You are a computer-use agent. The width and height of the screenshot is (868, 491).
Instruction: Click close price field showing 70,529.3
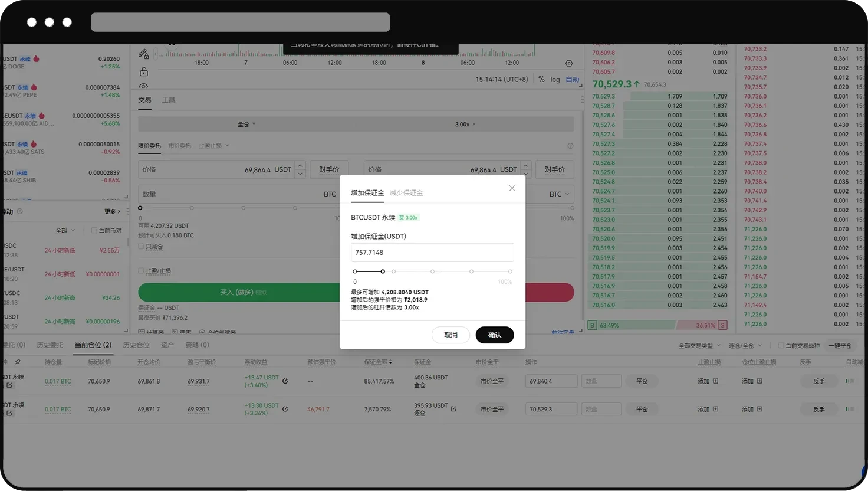pos(551,409)
